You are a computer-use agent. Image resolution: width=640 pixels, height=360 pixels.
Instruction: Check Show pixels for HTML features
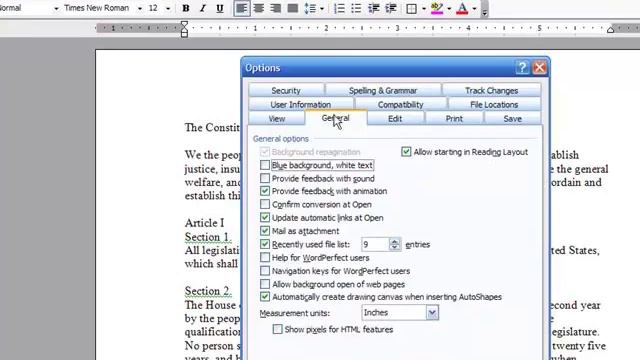pos(278,329)
